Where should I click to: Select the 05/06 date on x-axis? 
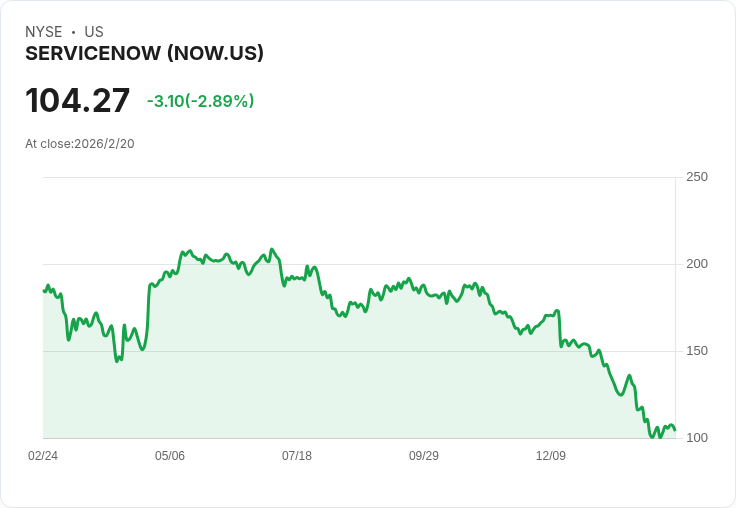pyautogui.click(x=170, y=456)
